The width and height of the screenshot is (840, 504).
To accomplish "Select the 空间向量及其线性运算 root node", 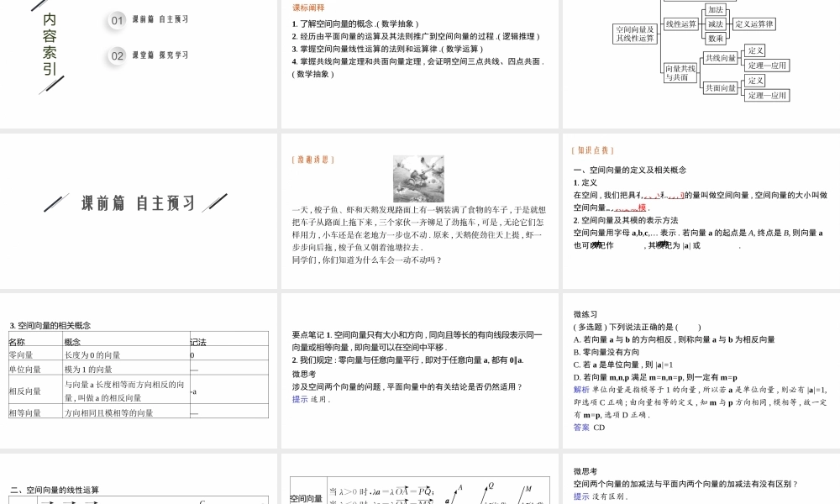I will click(x=634, y=34).
